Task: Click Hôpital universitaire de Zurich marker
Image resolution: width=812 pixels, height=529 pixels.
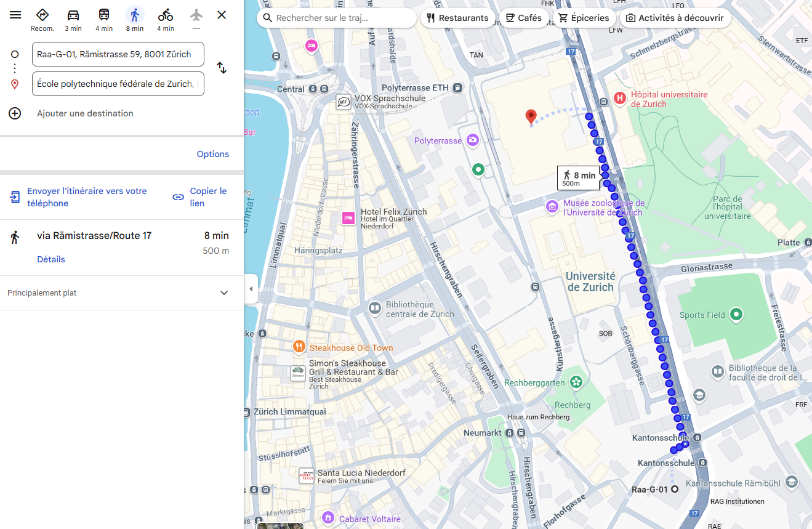Action: click(x=620, y=97)
